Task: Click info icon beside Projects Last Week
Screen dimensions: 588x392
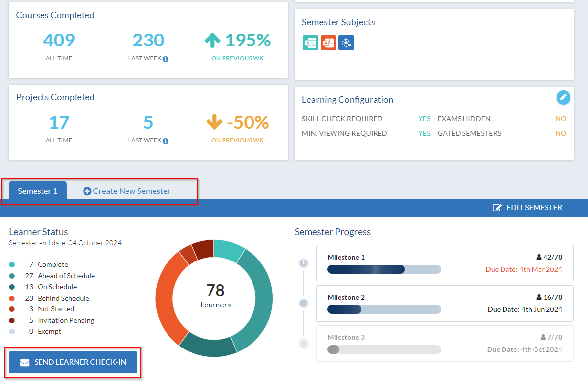Action: pyautogui.click(x=166, y=141)
